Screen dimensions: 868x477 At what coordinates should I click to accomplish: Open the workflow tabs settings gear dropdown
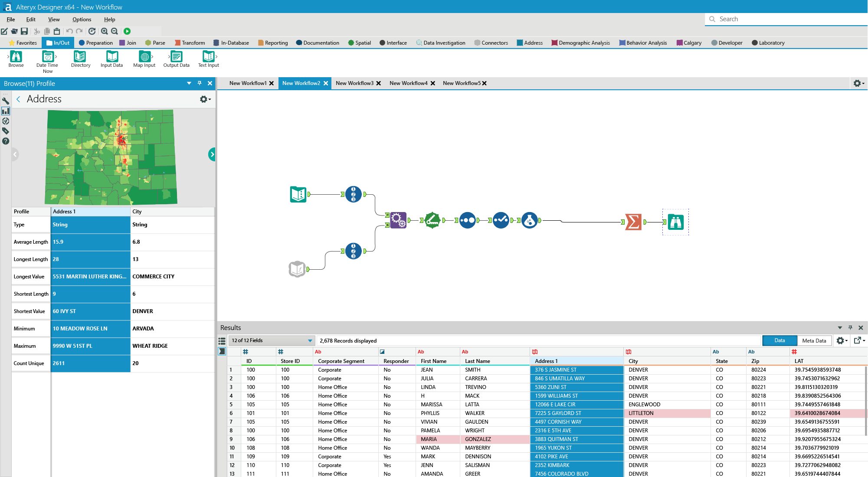[858, 83]
